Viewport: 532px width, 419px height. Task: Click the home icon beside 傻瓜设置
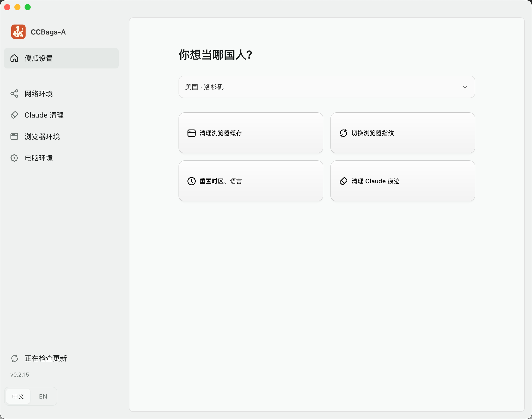pyautogui.click(x=14, y=58)
